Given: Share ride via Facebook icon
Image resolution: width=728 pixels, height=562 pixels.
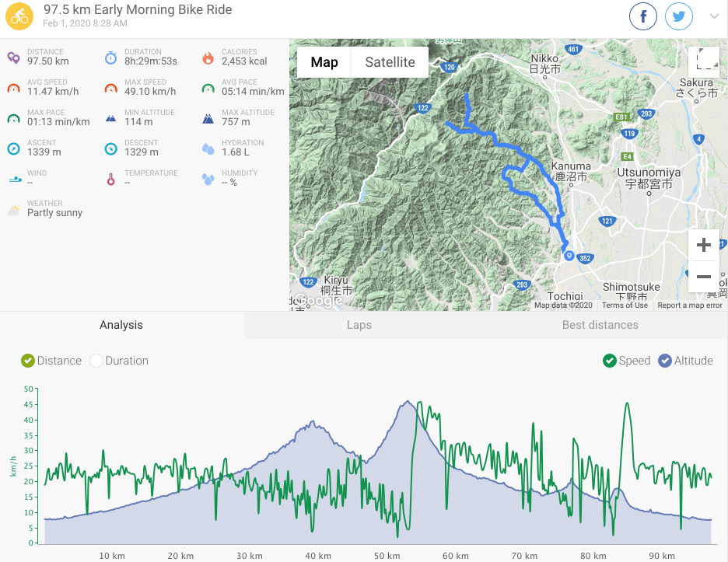Looking at the screenshot, I should tap(643, 16).
